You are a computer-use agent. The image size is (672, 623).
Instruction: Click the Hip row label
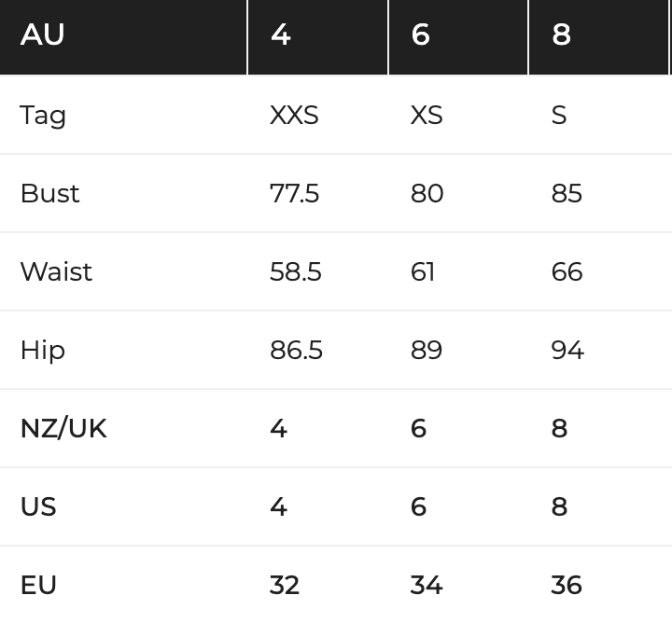click(x=43, y=350)
